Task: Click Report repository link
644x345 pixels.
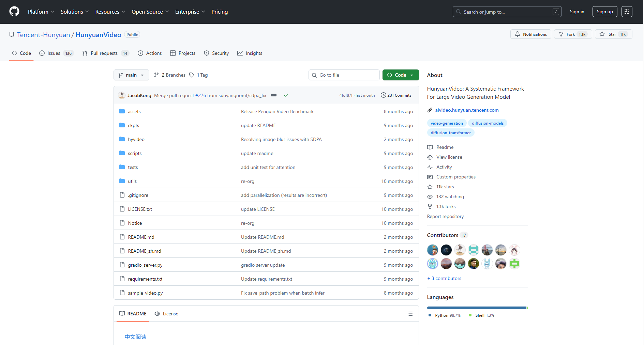Action: pyautogui.click(x=445, y=216)
